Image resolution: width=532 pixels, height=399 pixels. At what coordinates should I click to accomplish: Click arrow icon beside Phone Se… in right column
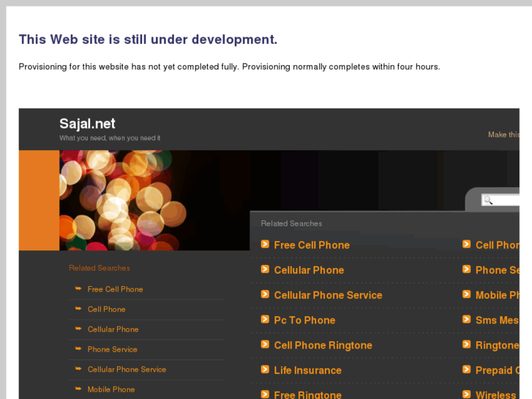tap(467, 269)
